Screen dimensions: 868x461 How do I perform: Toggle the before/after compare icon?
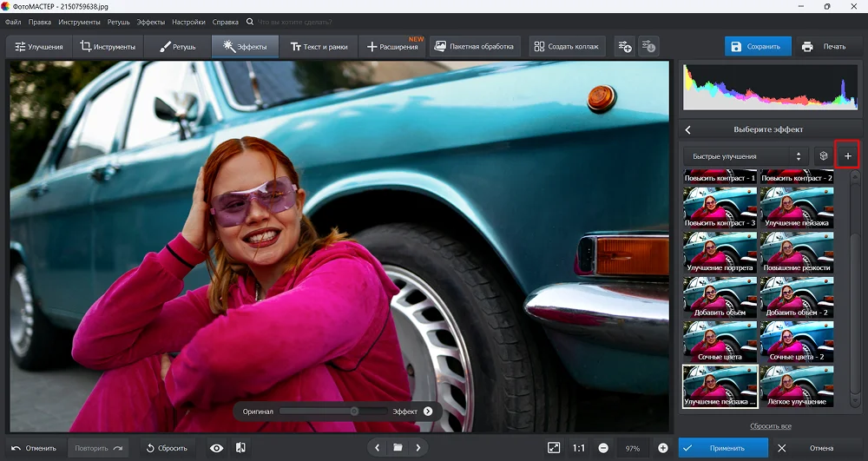pos(240,448)
